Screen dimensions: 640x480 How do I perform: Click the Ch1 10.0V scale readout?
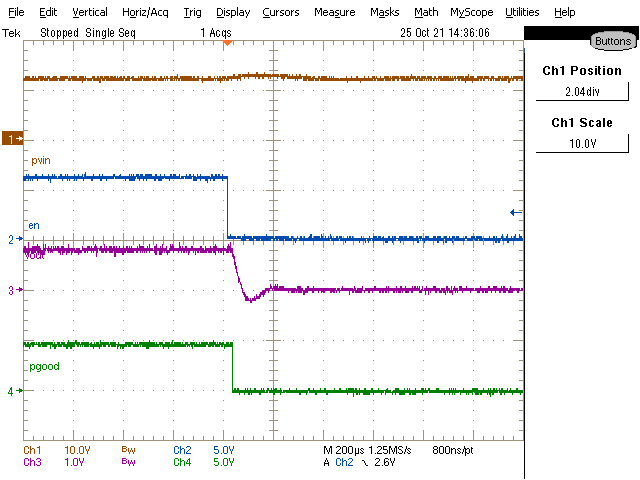57,450
